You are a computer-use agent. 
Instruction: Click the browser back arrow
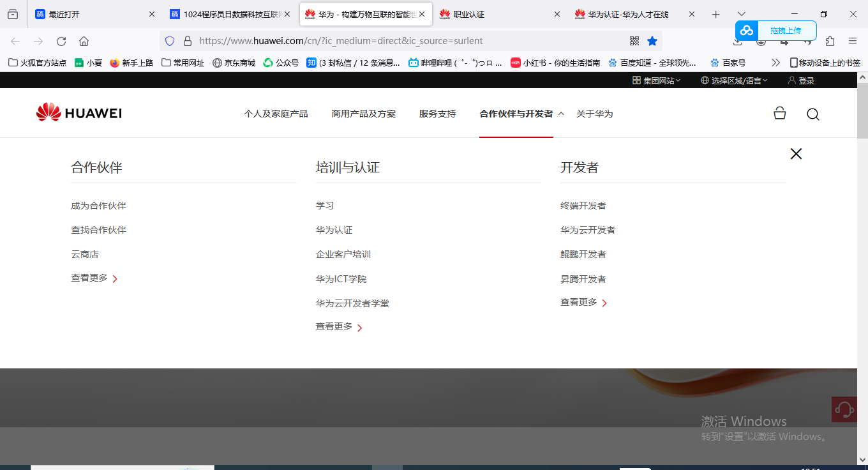[15, 41]
